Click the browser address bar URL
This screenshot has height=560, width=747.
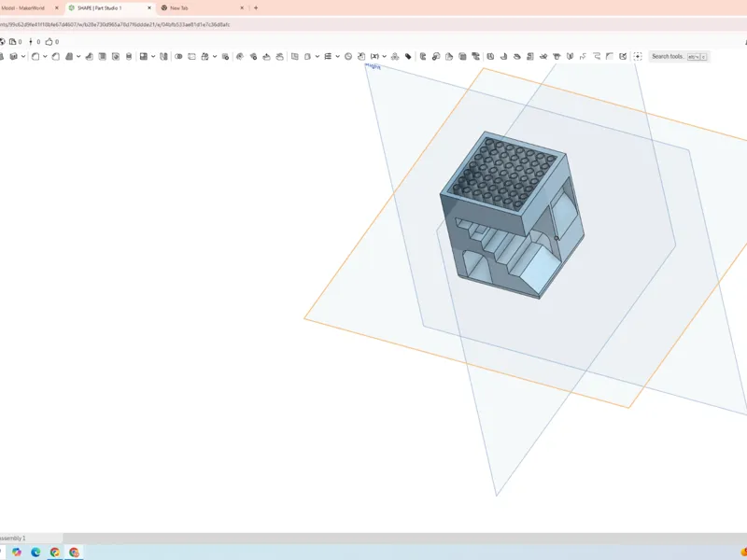(x=115, y=25)
